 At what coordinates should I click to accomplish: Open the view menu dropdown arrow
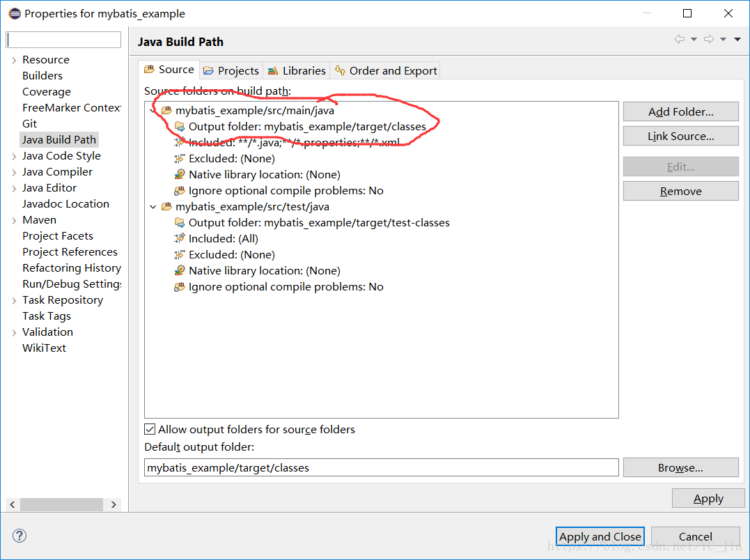pos(737,40)
